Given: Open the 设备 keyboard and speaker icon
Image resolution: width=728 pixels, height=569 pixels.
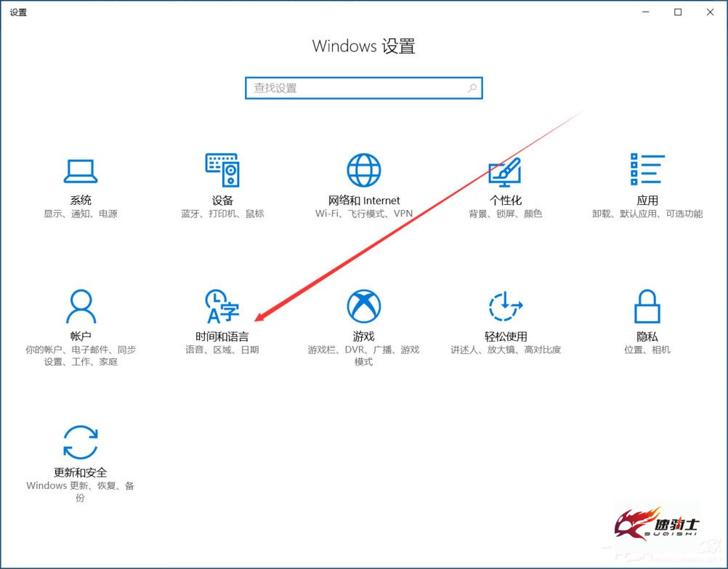Looking at the screenshot, I should [222, 170].
